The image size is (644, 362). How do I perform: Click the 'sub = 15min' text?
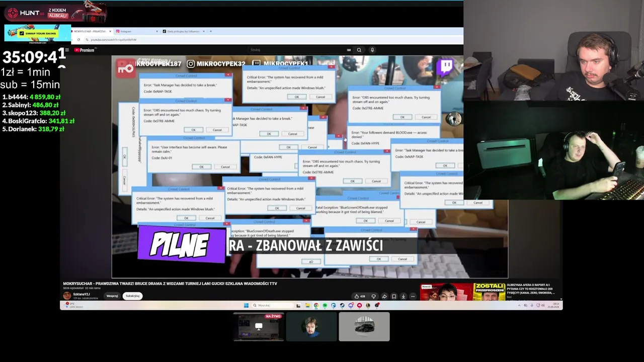[30, 84]
